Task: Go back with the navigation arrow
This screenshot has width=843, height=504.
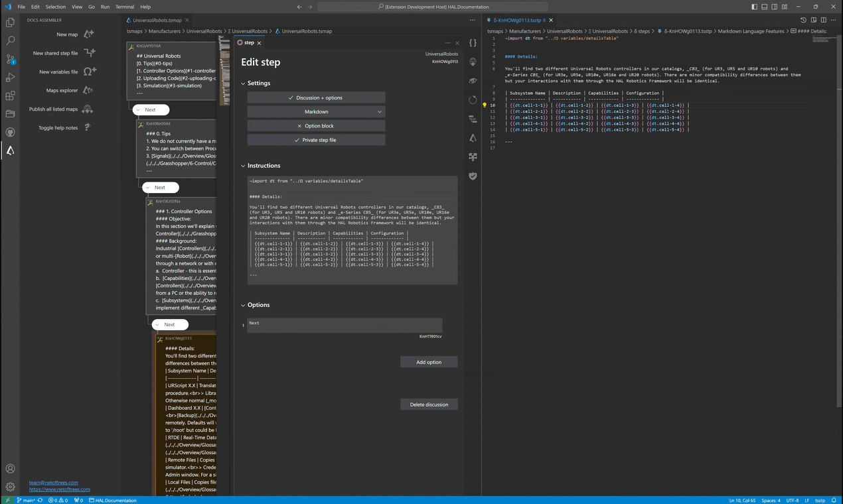Action: point(299,7)
